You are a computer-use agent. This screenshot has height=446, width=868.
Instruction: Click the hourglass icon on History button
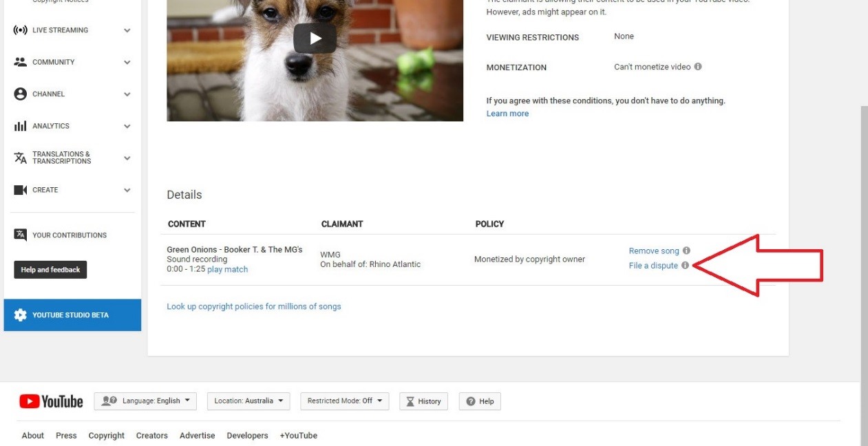(411, 401)
